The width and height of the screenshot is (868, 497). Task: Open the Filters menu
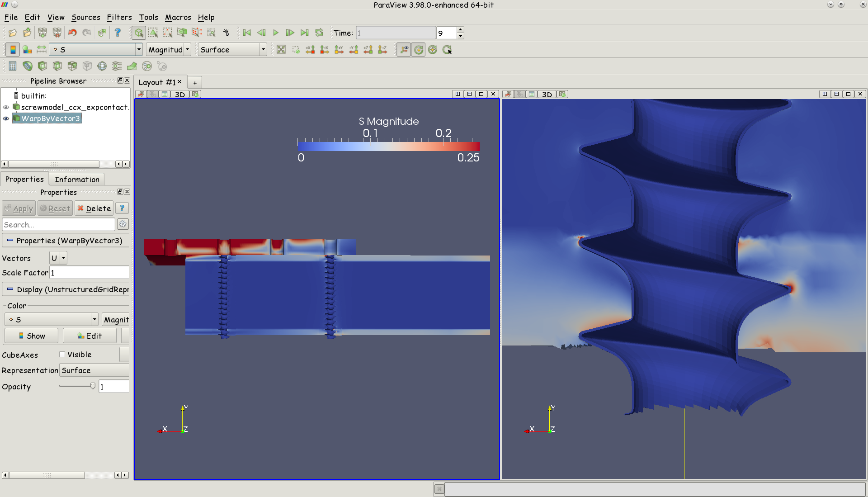(119, 17)
